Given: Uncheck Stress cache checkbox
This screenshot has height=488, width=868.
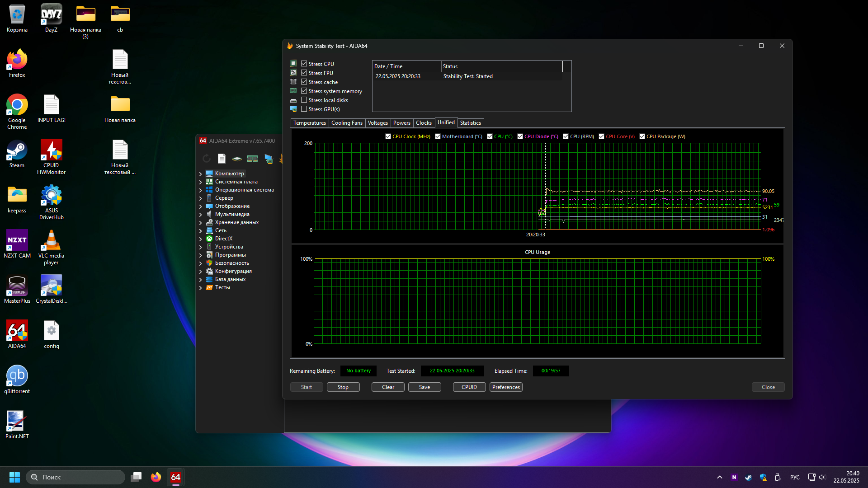Looking at the screenshot, I should click(304, 82).
